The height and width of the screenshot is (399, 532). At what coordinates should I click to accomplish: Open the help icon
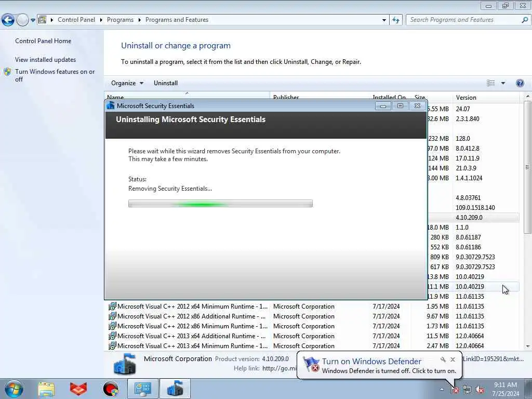click(x=520, y=83)
